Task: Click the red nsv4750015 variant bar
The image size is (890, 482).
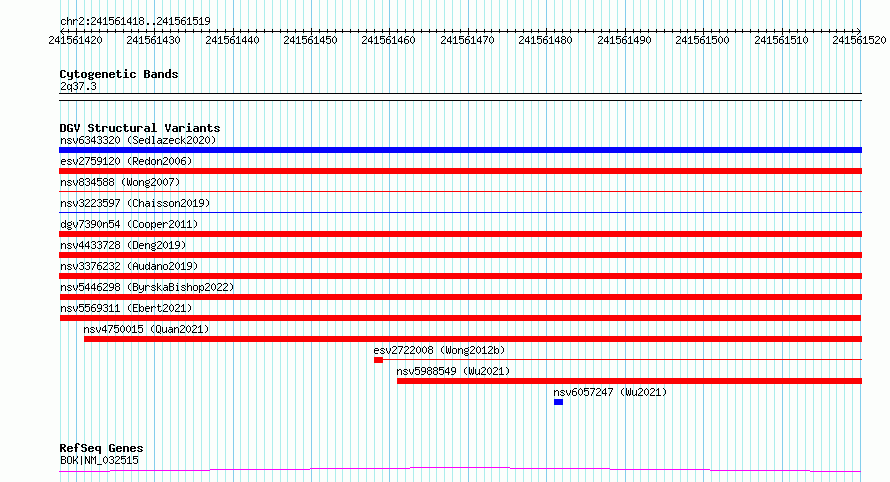Action: pyautogui.click(x=473, y=339)
